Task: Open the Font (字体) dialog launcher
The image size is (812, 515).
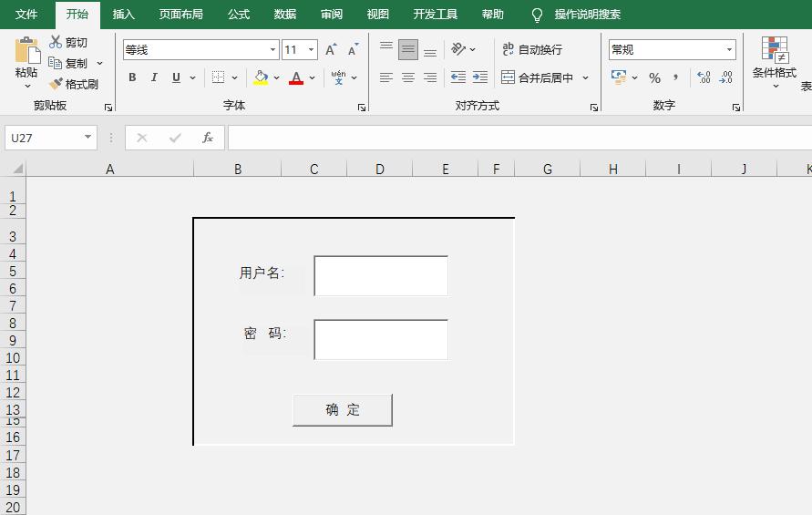Action: [x=362, y=108]
